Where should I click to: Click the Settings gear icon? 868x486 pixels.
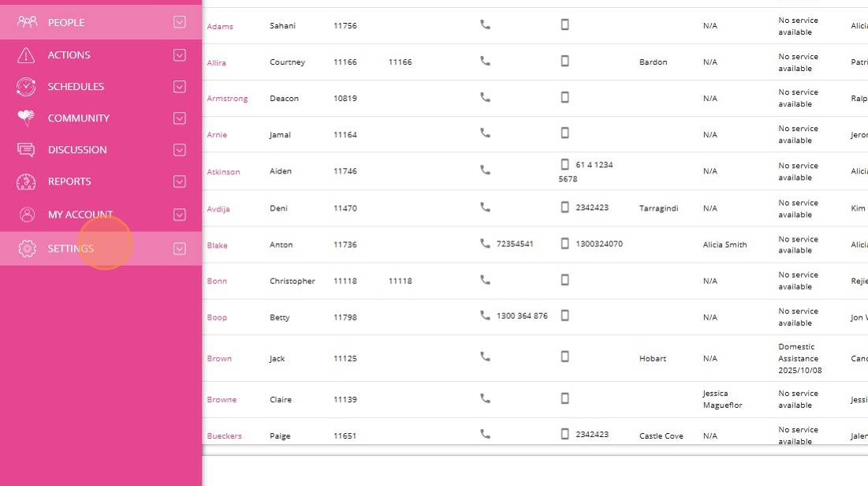[x=27, y=249]
